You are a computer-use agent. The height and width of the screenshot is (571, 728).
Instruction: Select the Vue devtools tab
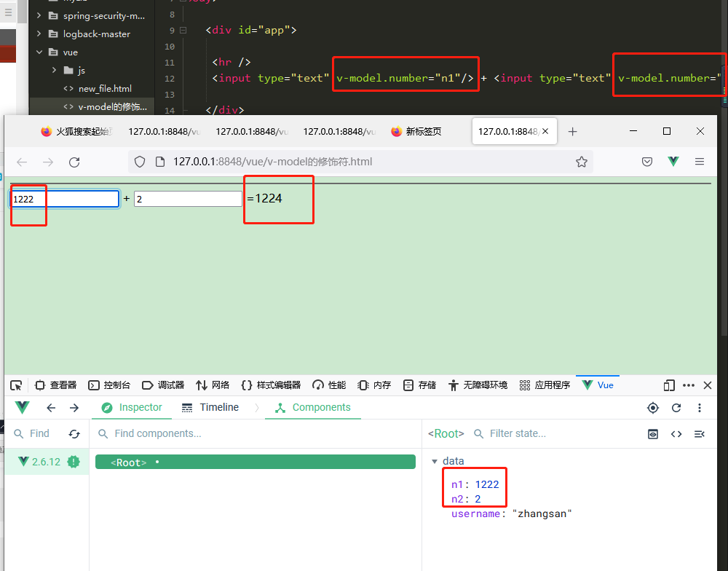[x=598, y=385]
